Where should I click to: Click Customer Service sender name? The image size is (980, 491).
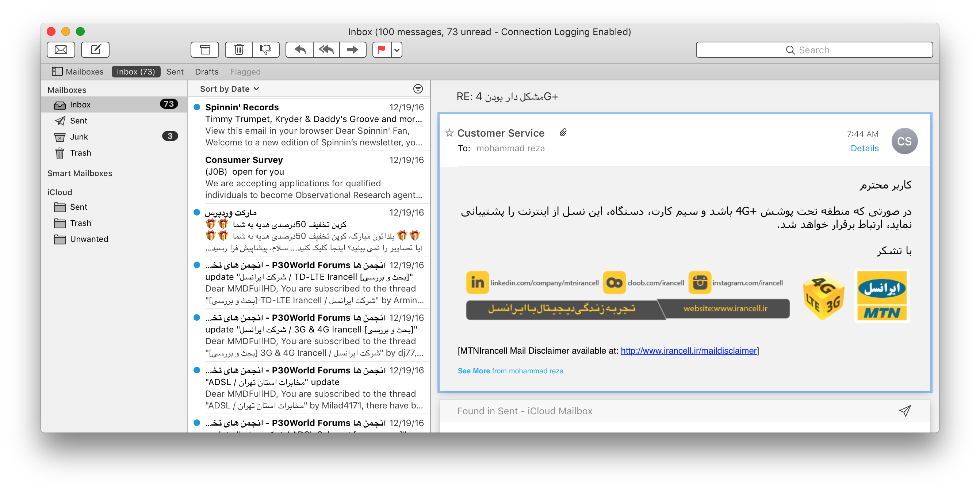tap(501, 133)
